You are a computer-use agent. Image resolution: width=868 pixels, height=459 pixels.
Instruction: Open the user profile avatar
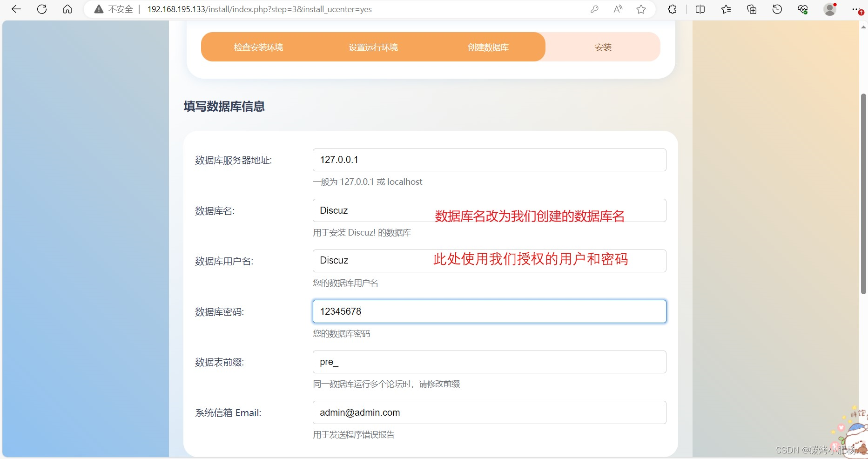(x=830, y=9)
